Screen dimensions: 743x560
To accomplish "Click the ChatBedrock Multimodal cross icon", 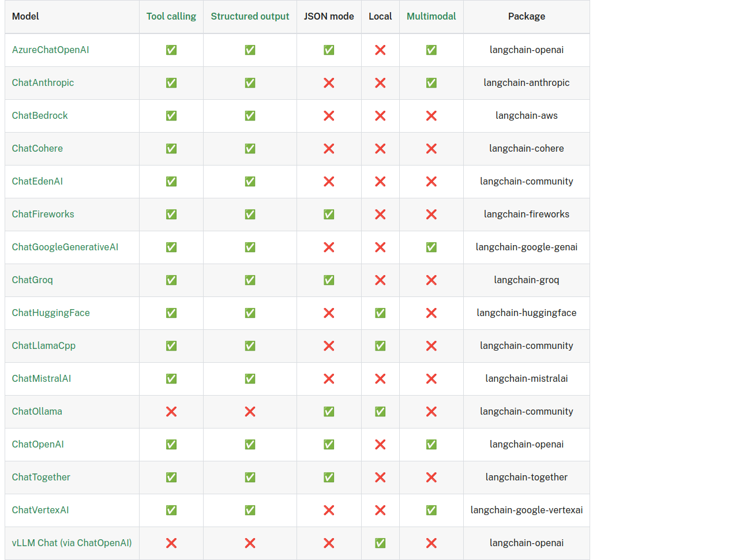I will click(x=431, y=116).
